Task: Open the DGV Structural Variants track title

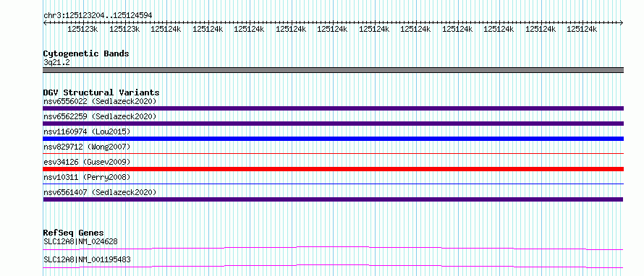Action: pyautogui.click(x=101, y=92)
